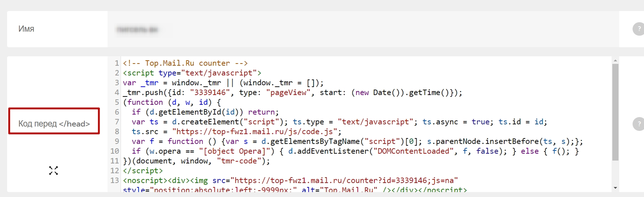Screen dimensions: 644x197
Task: Open help icon for the head code field
Action: tap(639, 124)
